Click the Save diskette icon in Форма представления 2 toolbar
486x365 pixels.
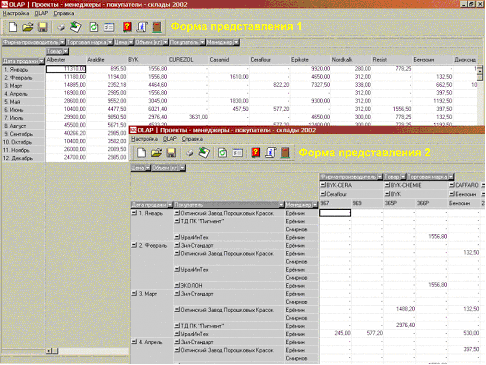[x=171, y=153]
